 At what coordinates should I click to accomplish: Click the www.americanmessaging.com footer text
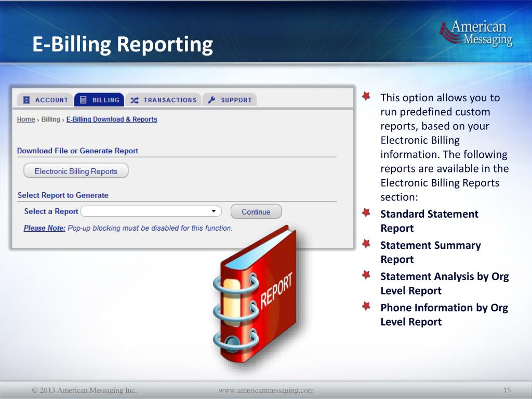(x=267, y=391)
